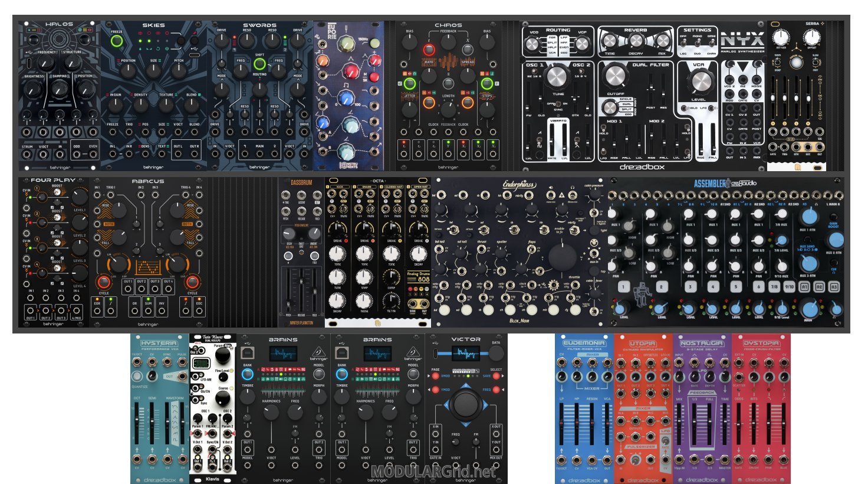Click the red YMOD button on Victor
Viewport: 868px width, 484px height.
pyautogui.click(x=436, y=390)
